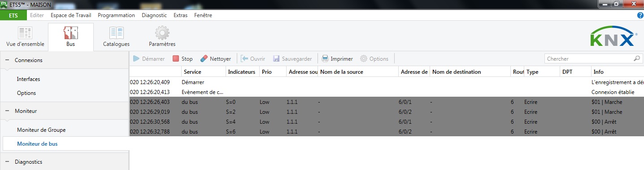Click into the Chercher search field
The width and height of the screenshot is (644, 170).
pyautogui.click(x=589, y=59)
